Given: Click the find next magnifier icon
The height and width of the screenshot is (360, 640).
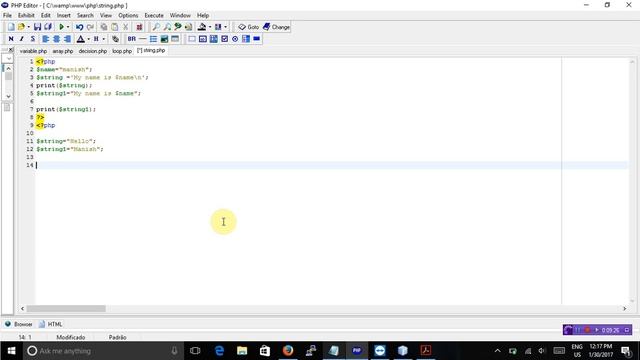Looking at the screenshot, I should coord(167,27).
